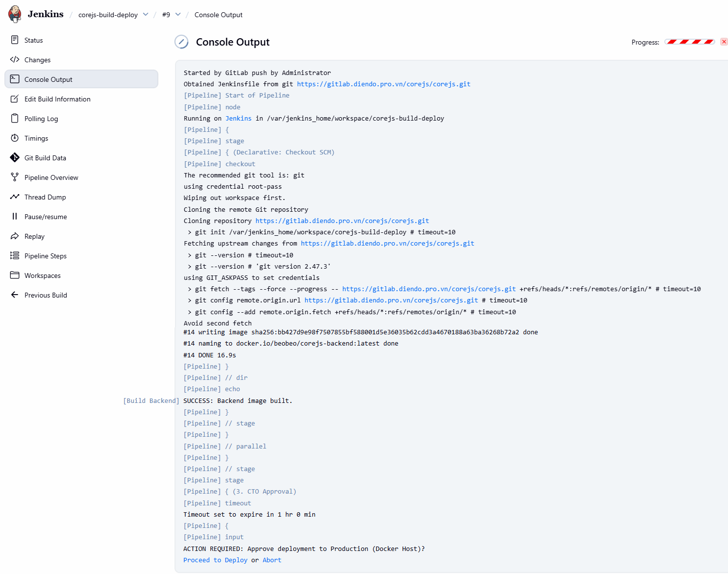The height and width of the screenshot is (574, 728).
Task: Open the Jenkins node link in log
Action: pos(238,119)
